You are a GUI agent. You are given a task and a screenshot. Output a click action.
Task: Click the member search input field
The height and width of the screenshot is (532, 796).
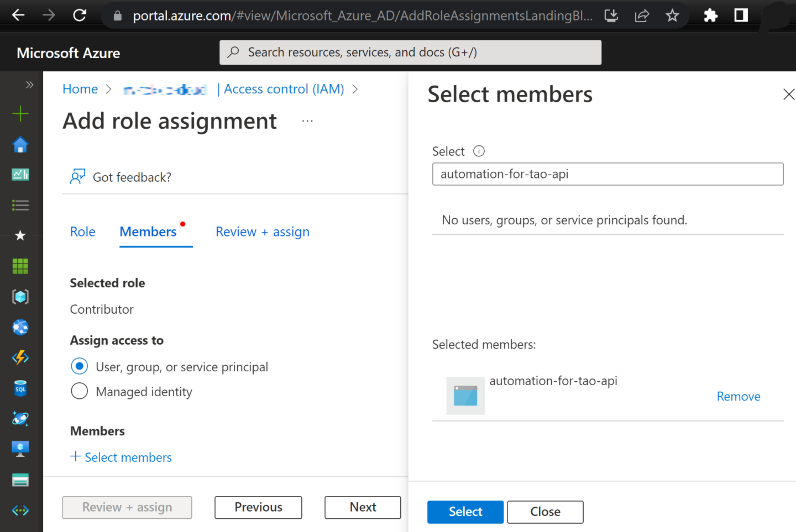[608, 174]
